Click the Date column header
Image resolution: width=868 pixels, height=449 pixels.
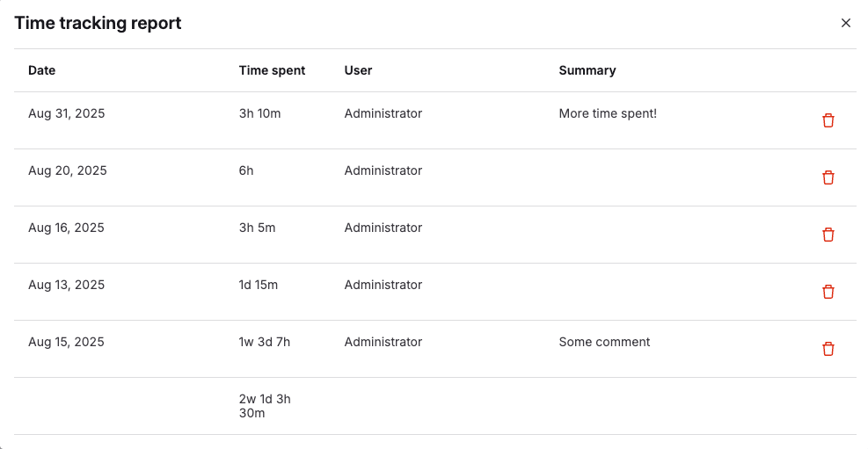[41, 70]
